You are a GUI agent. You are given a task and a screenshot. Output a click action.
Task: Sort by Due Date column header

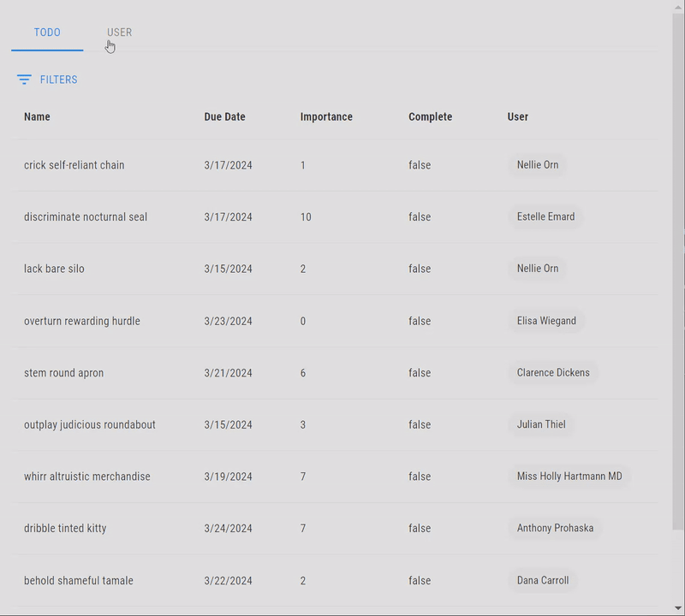pos(224,116)
